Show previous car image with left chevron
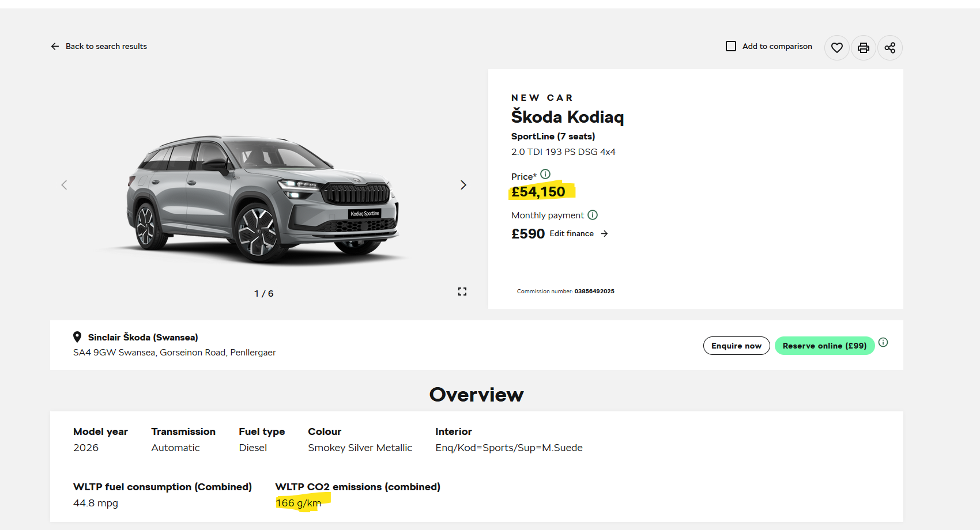The height and width of the screenshot is (530, 980). point(64,185)
